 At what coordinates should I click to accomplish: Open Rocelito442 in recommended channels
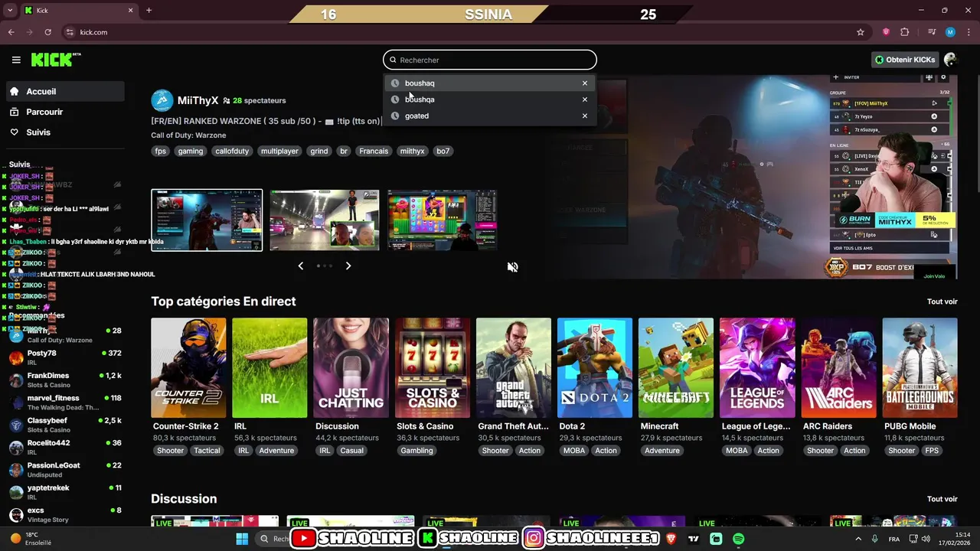65,448
